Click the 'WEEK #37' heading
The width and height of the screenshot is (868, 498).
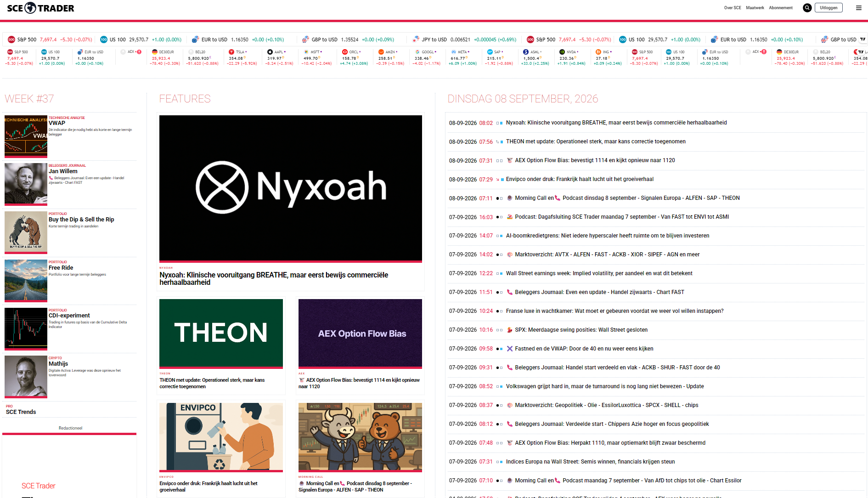pos(29,99)
